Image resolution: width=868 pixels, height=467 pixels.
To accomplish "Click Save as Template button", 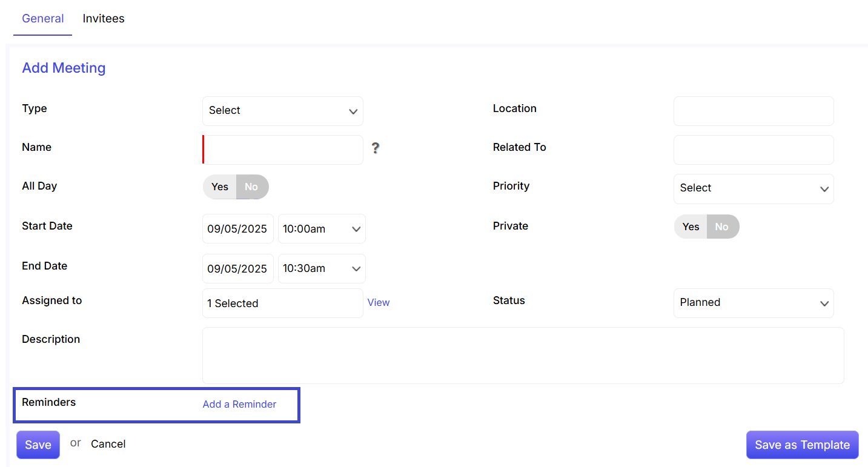I will click(x=803, y=445).
